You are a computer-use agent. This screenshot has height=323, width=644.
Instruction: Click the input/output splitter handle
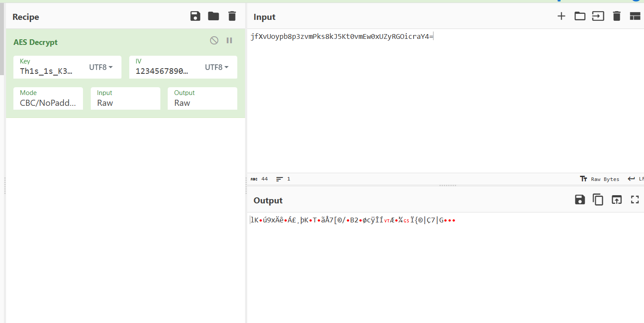click(447, 185)
